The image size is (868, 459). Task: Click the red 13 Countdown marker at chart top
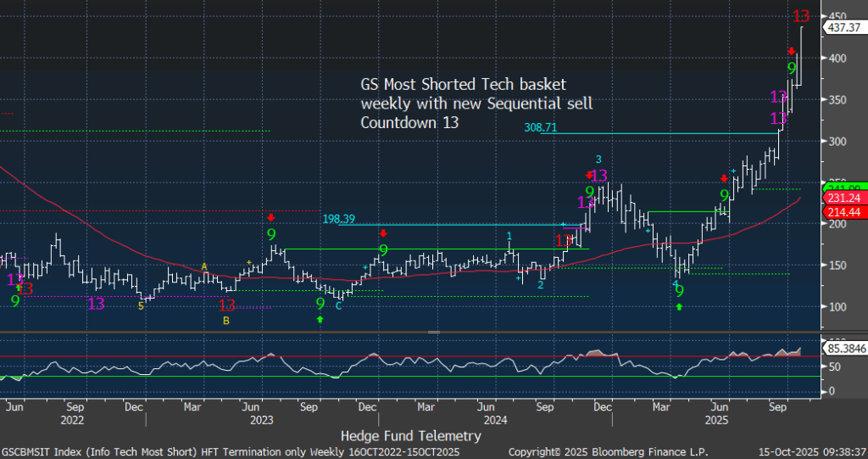pyautogui.click(x=801, y=16)
